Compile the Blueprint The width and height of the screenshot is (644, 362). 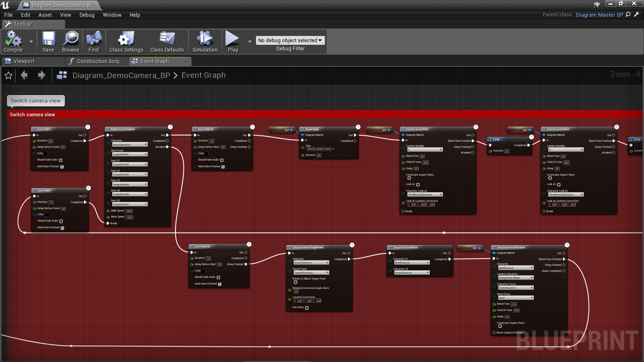pyautogui.click(x=13, y=41)
